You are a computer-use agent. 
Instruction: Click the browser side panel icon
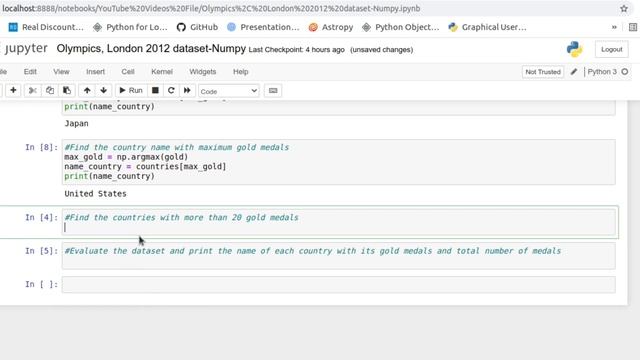pos(633,27)
